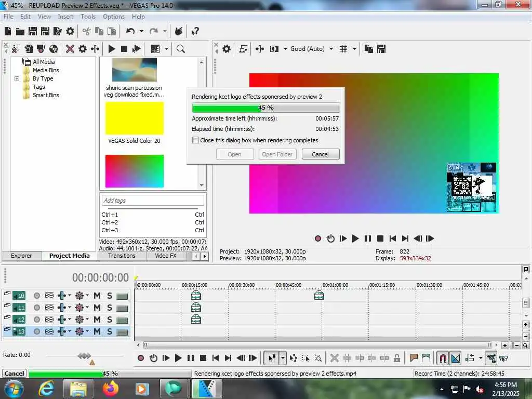The height and width of the screenshot is (399, 532).
Task: Open Preview window properties gear icon
Action: click(x=227, y=49)
